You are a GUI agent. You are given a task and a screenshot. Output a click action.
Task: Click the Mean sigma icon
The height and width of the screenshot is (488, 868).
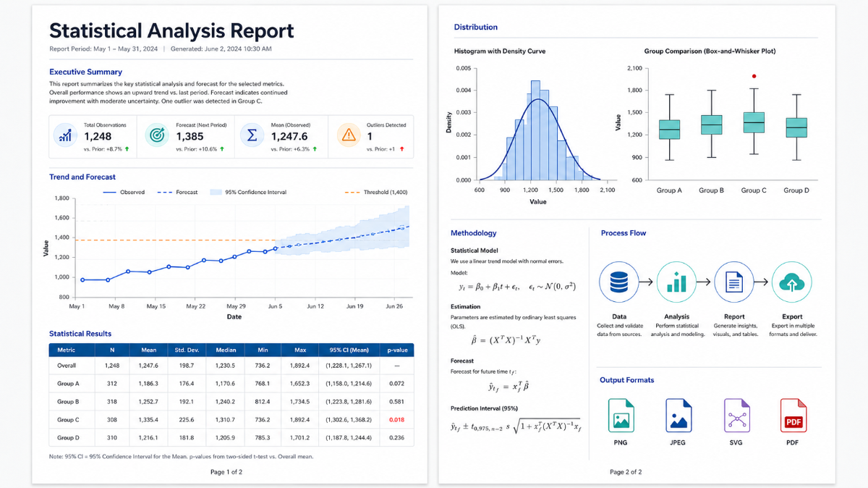[252, 135]
